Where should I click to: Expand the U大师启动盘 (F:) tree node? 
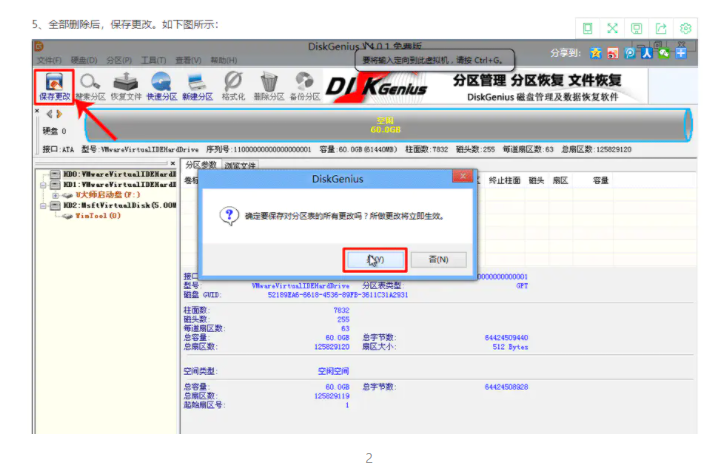56,195
